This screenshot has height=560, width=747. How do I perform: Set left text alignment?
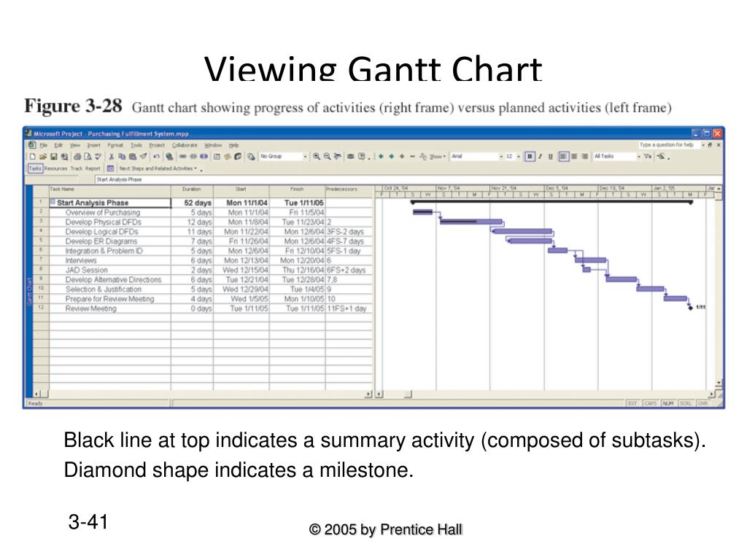(x=564, y=156)
